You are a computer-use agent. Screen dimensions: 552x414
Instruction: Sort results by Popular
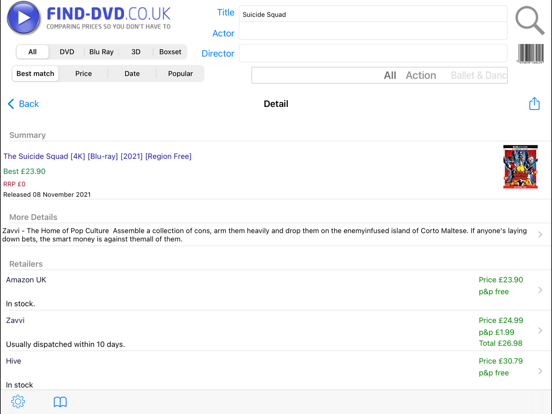point(180,74)
